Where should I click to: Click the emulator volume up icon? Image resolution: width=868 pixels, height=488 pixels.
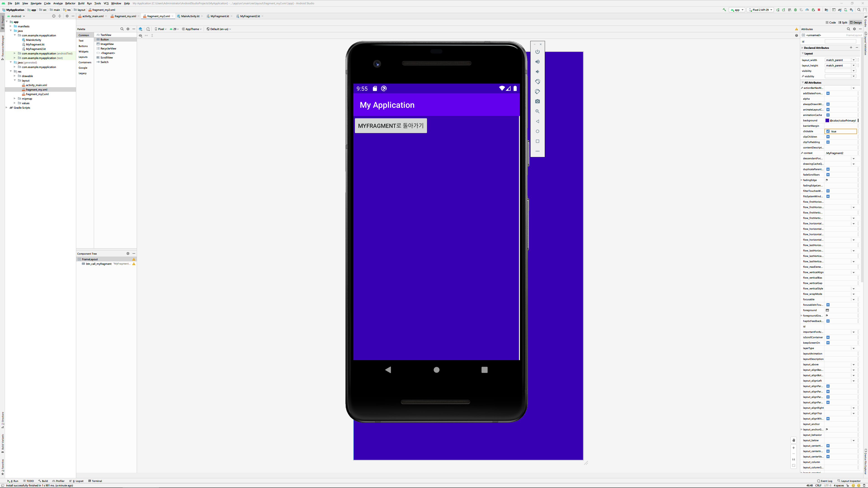(538, 62)
